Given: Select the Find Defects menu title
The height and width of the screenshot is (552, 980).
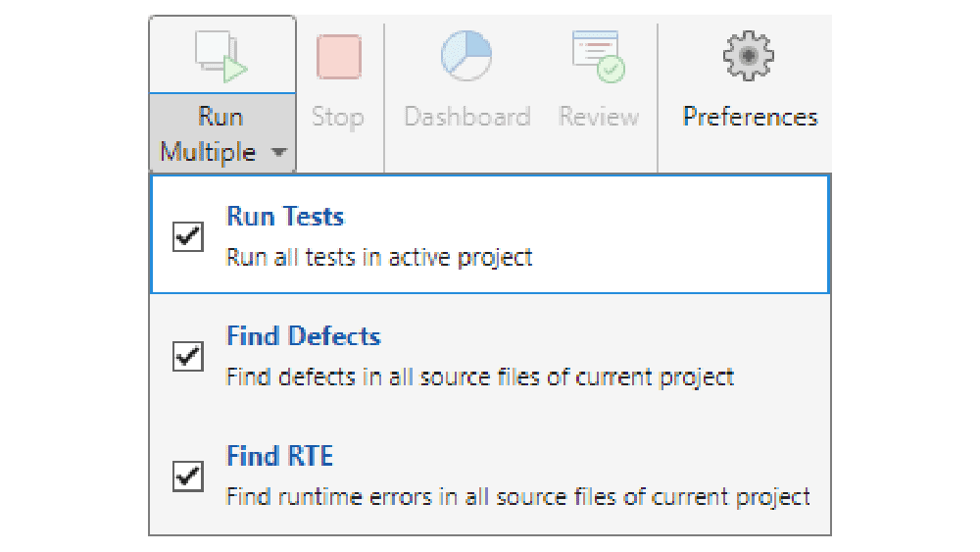Looking at the screenshot, I should click(x=303, y=336).
